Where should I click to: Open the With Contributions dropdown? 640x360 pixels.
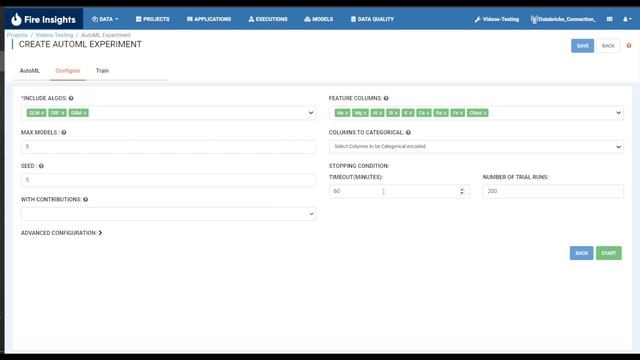coord(168,214)
